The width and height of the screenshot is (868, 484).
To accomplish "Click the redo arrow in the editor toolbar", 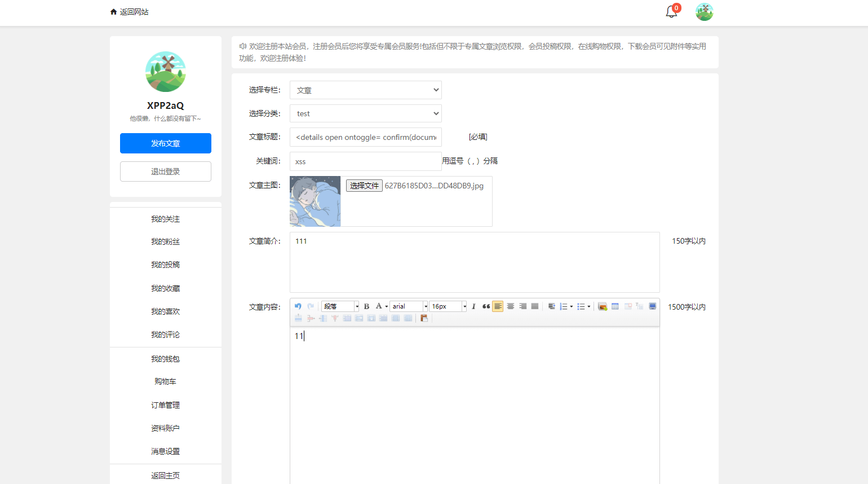I will [x=311, y=306].
